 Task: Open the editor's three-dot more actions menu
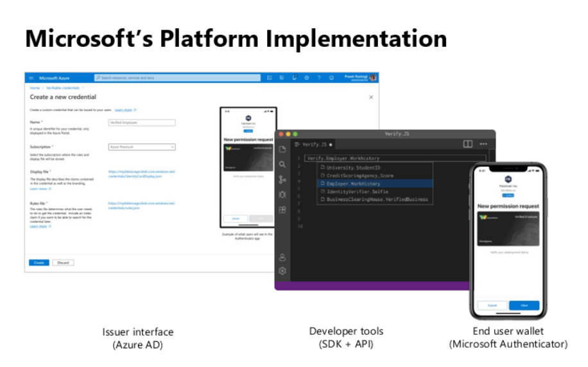pos(483,144)
